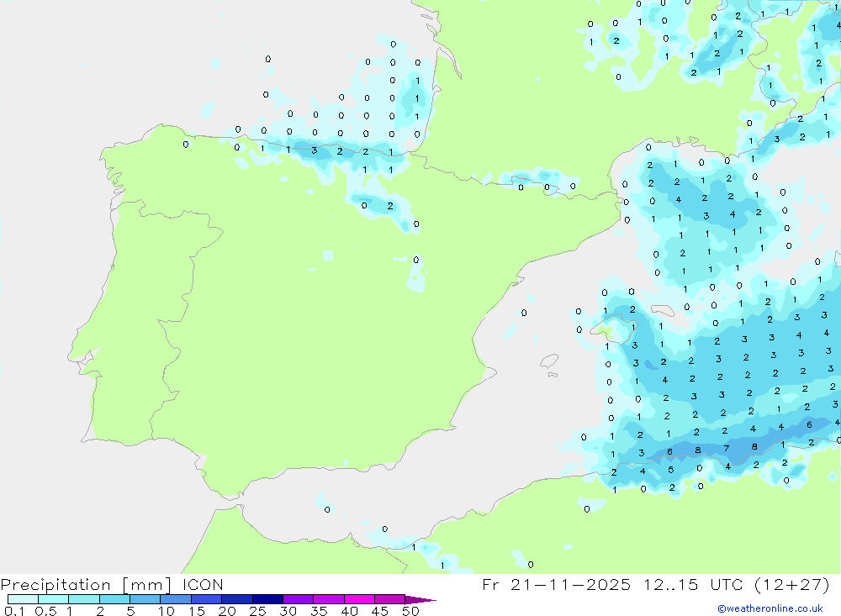The width and height of the screenshot is (841, 616).
Task: Select the 30–35 mm violet swatch
Action: [x=299, y=599]
